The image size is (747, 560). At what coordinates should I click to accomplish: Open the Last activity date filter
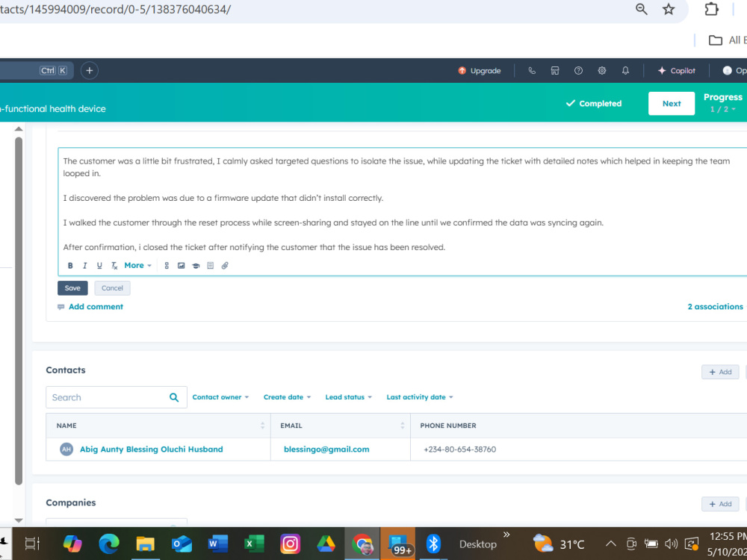(x=420, y=397)
